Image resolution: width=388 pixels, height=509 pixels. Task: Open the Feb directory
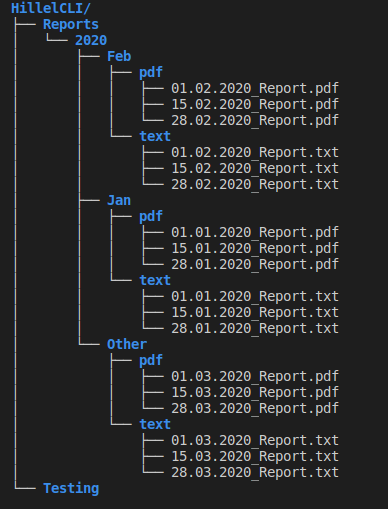pos(119,56)
